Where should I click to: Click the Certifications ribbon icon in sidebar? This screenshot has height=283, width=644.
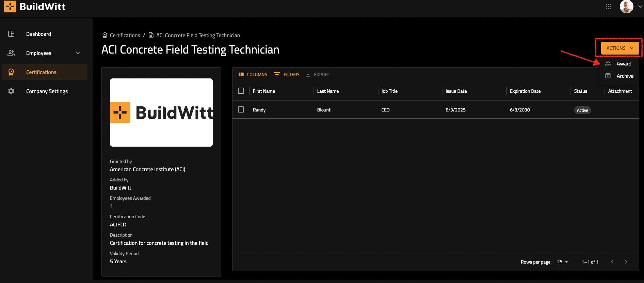(x=11, y=72)
